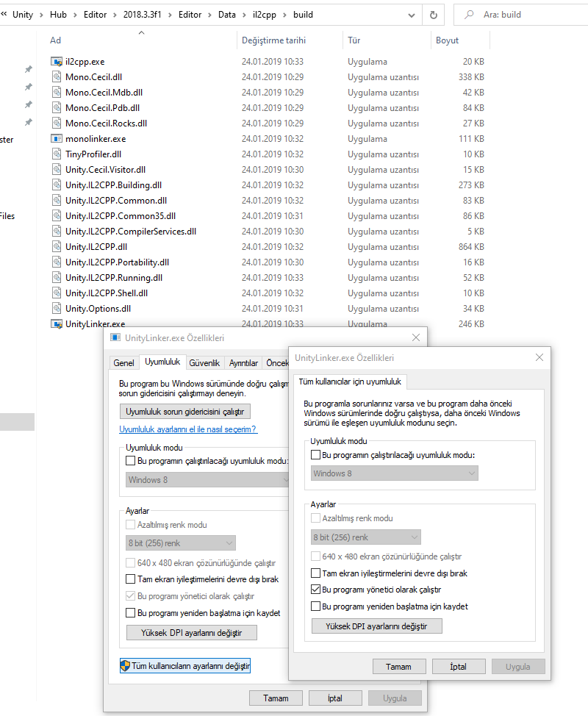588x716 pixels.
Task: Click Yüksek DPI ayarlarını değiştir in front dialog
Action: pos(376,626)
